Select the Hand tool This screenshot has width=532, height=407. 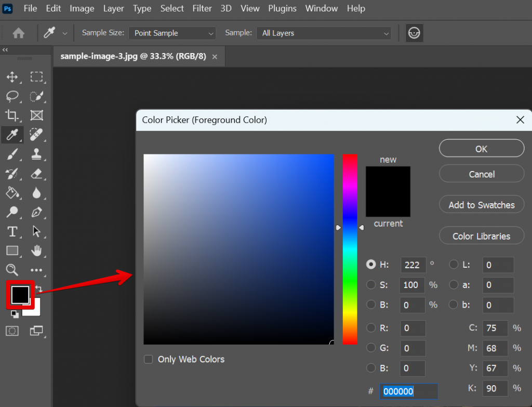tap(36, 251)
